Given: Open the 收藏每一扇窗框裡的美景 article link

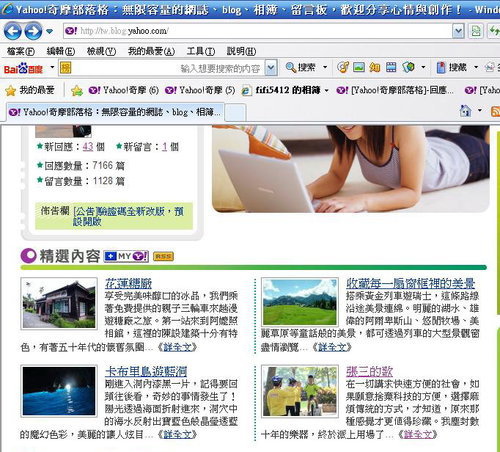Looking at the screenshot, I should pyautogui.click(x=410, y=284).
